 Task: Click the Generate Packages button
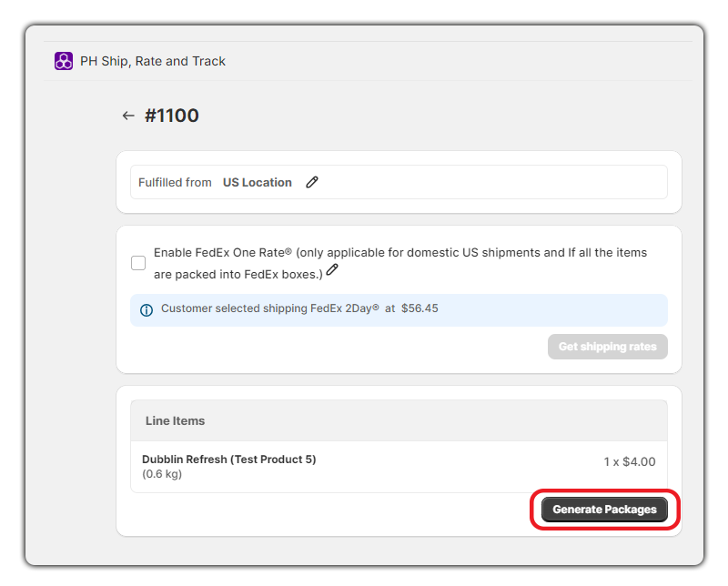(604, 510)
